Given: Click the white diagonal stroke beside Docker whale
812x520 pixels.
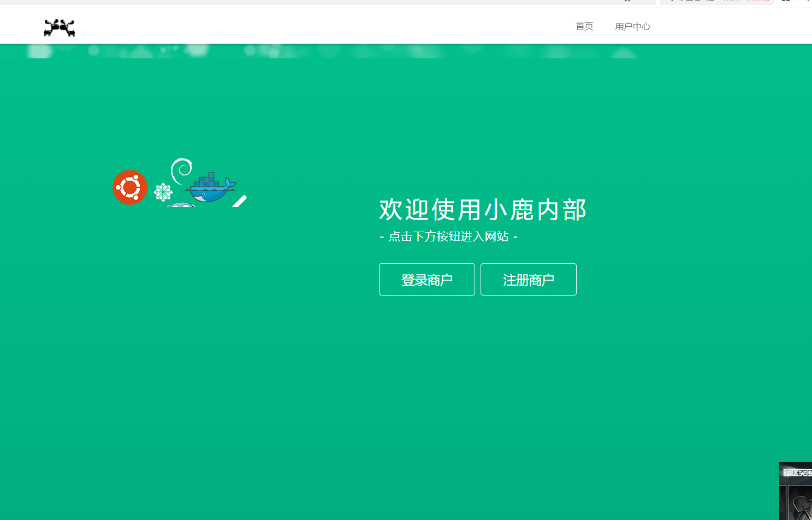Looking at the screenshot, I should tap(240, 201).
